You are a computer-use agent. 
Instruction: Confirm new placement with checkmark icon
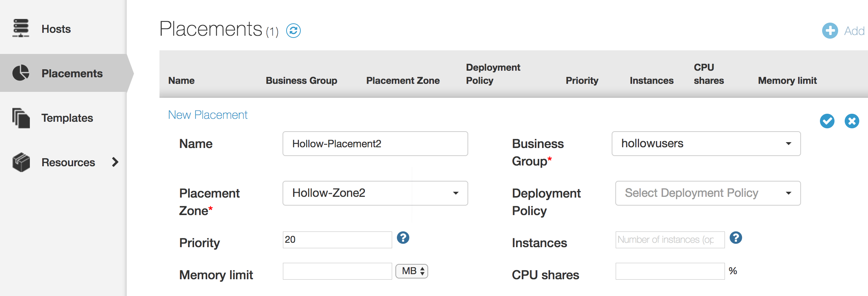point(827,121)
